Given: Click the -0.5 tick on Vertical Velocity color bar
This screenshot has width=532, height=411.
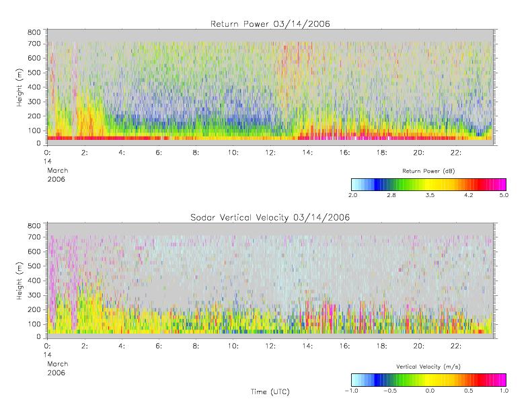Looking at the screenshot, I should [390, 391].
